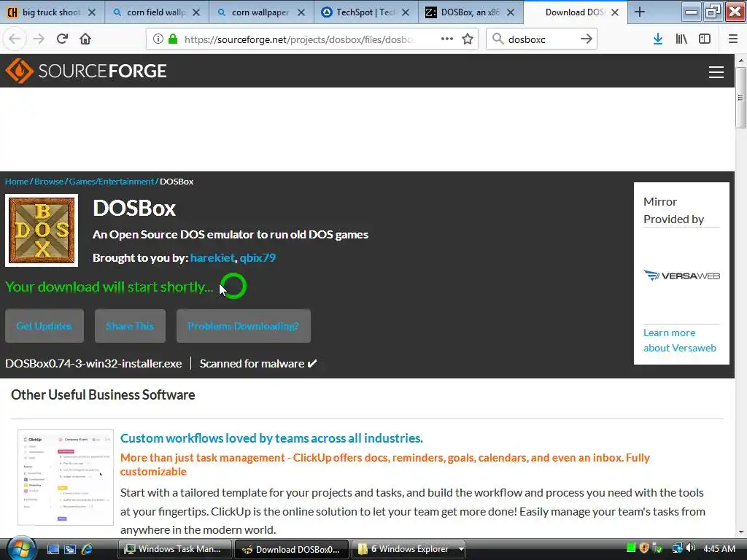Click the ClickUp ad screenshot thumbnail
Screen dimensions: 747x560
(66, 478)
